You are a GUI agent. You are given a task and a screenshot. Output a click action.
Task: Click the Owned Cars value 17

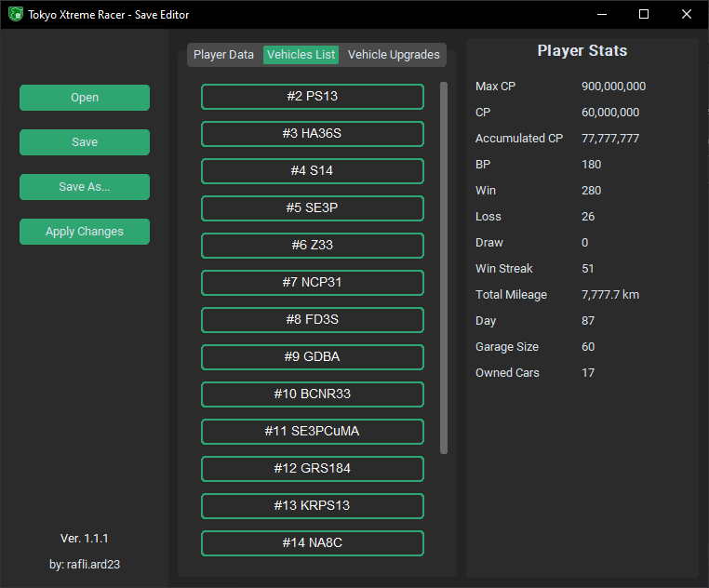tap(588, 373)
